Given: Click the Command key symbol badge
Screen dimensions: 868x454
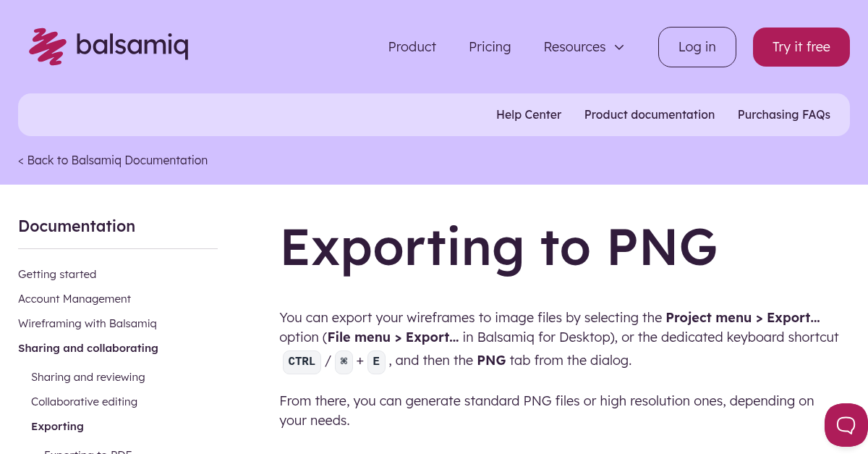Looking at the screenshot, I should [x=344, y=361].
